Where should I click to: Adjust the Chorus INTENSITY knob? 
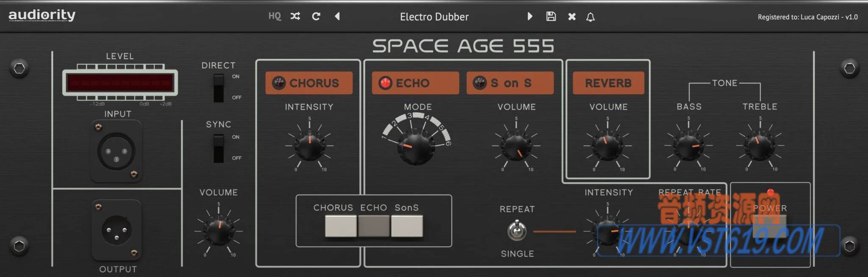tap(309, 145)
